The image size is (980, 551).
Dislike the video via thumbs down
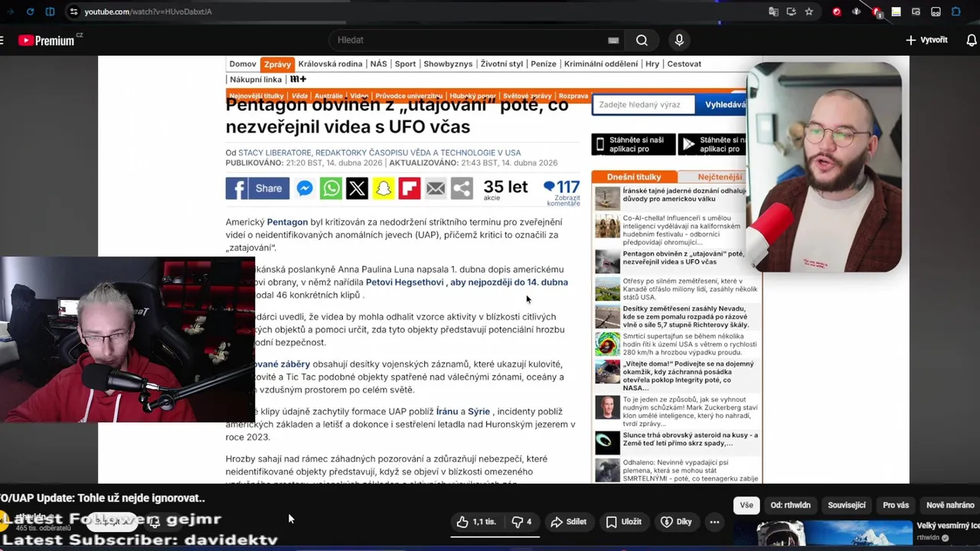point(522,522)
